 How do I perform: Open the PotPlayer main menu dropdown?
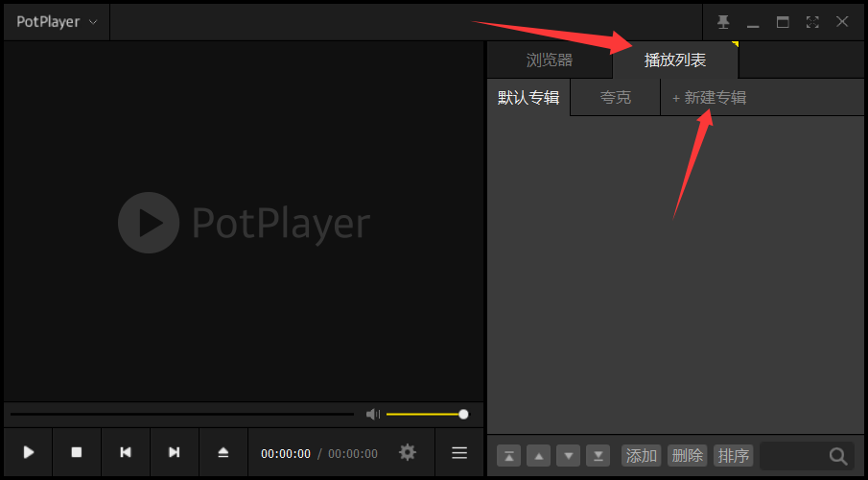(x=57, y=22)
